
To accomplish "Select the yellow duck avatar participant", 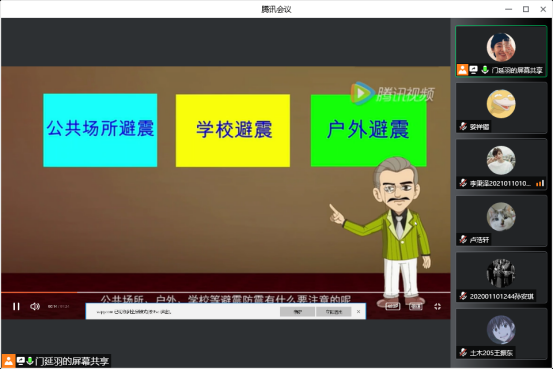I will point(501,104).
